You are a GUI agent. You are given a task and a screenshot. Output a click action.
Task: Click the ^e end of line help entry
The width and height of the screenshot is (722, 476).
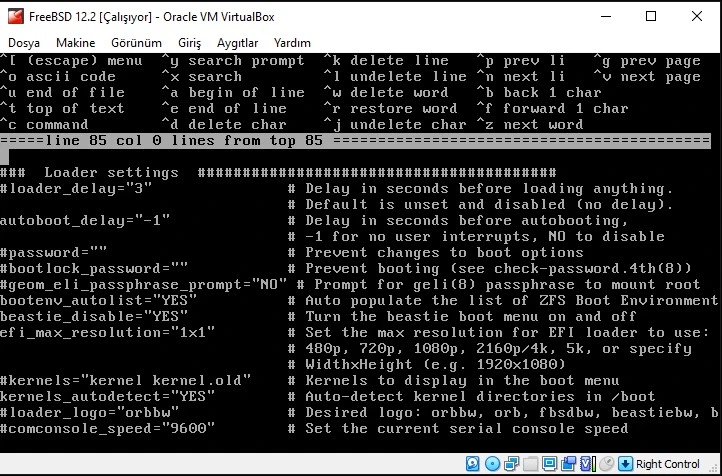pyautogui.click(x=224, y=109)
